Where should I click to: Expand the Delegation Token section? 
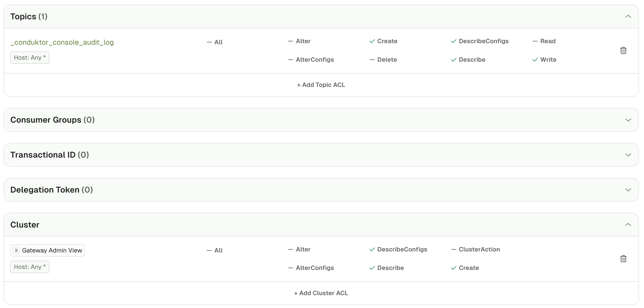(628, 190)
